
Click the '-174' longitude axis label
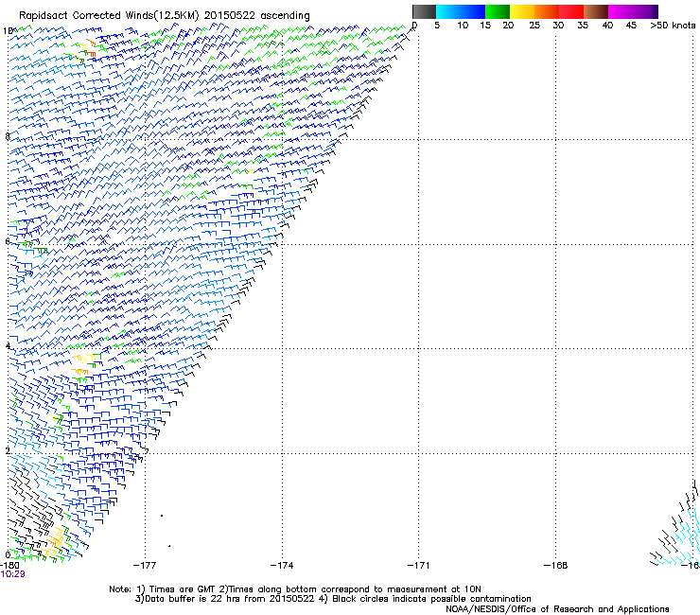(282, 566)
